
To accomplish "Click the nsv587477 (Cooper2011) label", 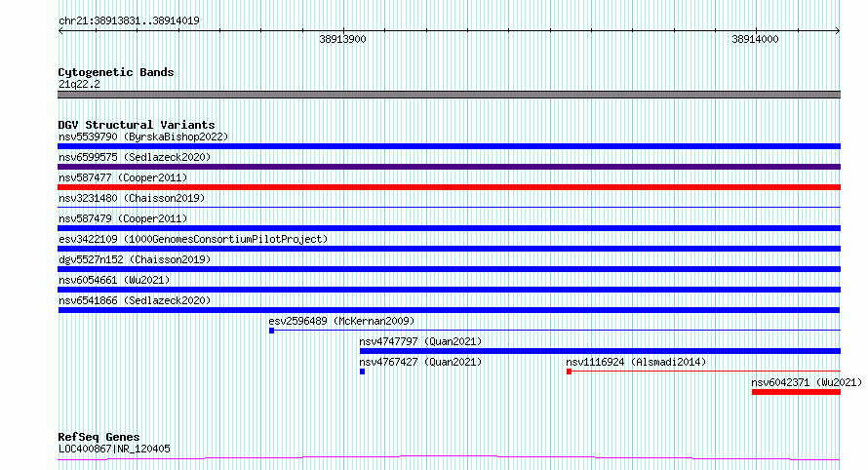I will tap(123, 177).
